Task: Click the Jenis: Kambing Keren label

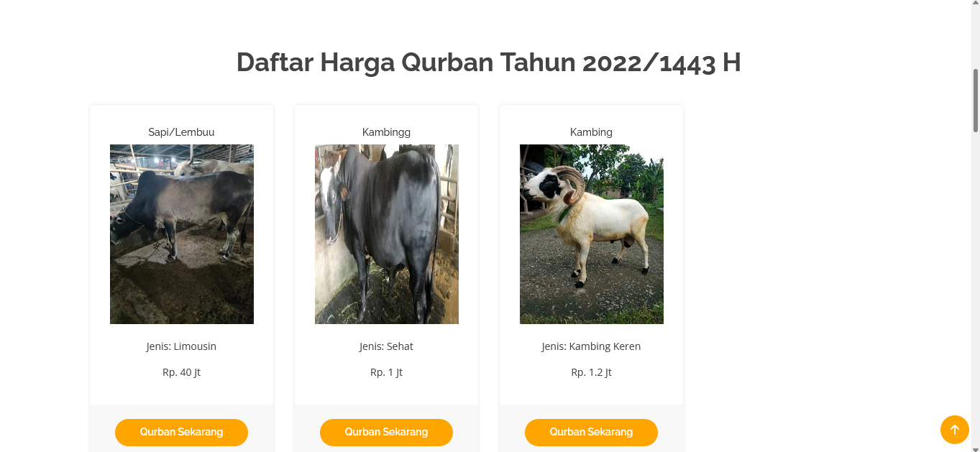Action: click(x=591, y=346)
